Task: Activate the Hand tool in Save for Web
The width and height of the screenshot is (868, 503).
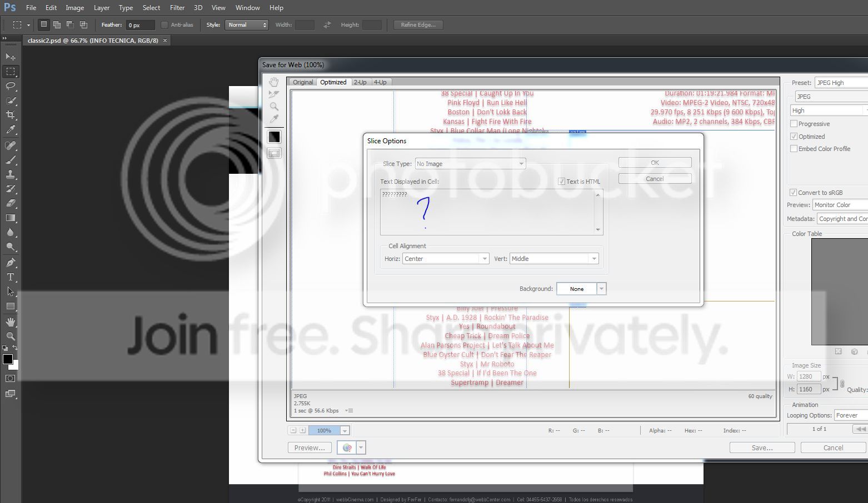Action: coord(274,82)
